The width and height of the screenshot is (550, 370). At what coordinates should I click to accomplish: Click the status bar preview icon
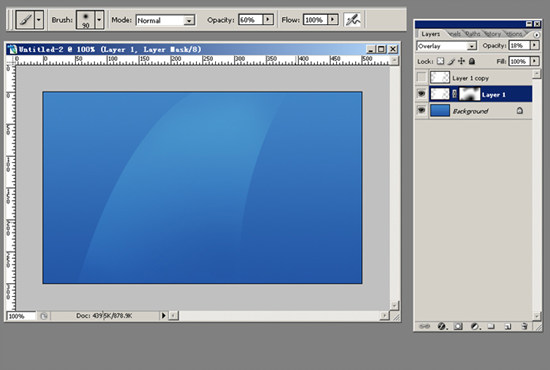click(x=43, y=316)
